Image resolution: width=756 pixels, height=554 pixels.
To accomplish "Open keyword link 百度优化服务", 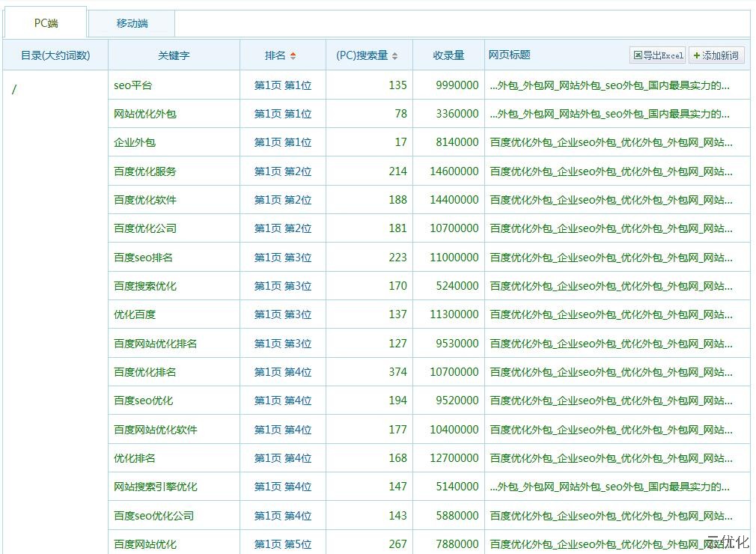I will click(145, 171).
